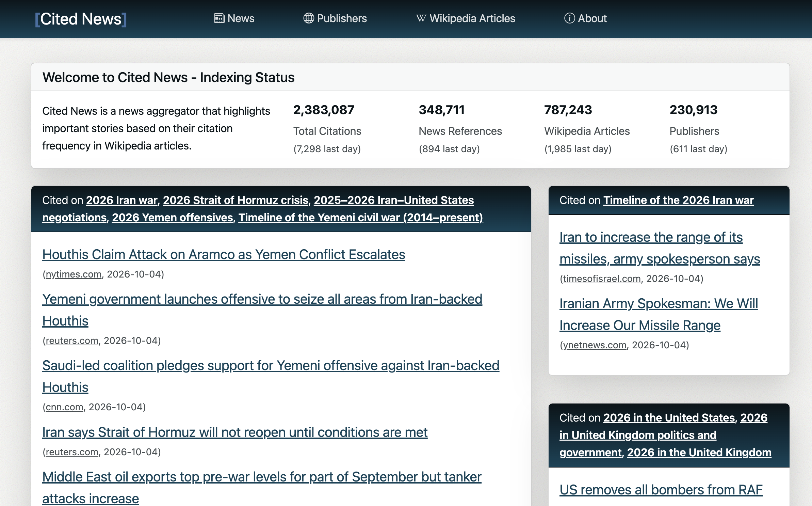Click the ynetnews.com publisher link
This screenshot has height=506, width=812.
[595, 345]
